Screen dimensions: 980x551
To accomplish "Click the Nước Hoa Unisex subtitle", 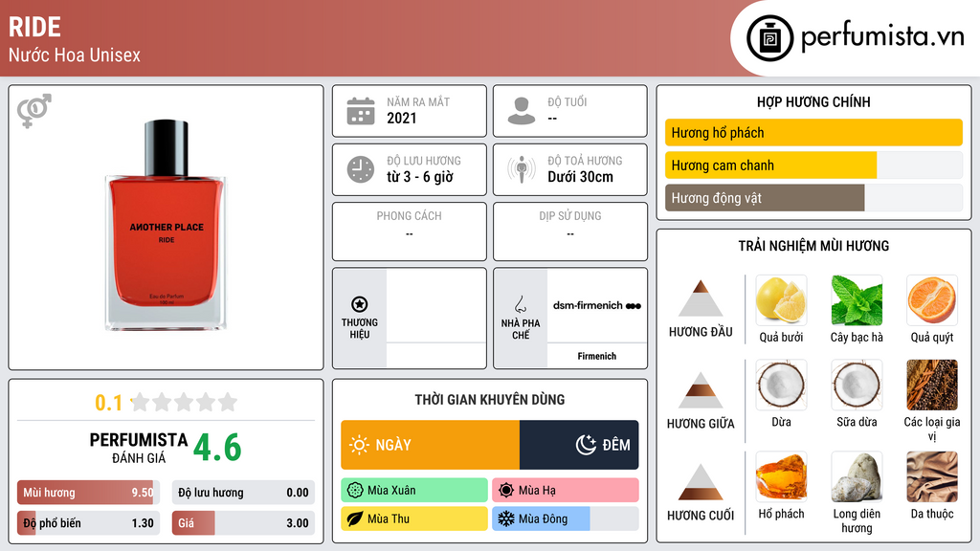I will 75,55.
